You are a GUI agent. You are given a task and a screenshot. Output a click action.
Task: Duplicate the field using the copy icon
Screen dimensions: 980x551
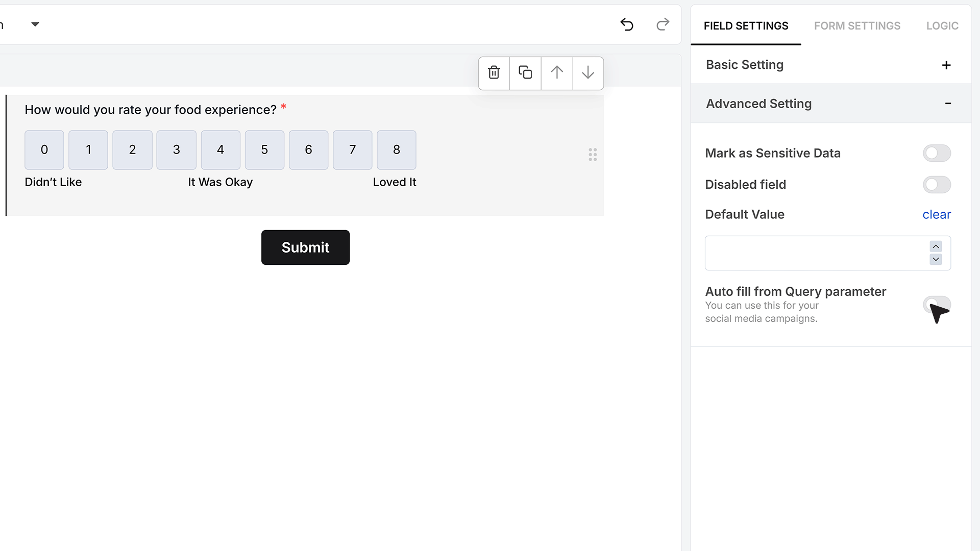pos(525,73)
